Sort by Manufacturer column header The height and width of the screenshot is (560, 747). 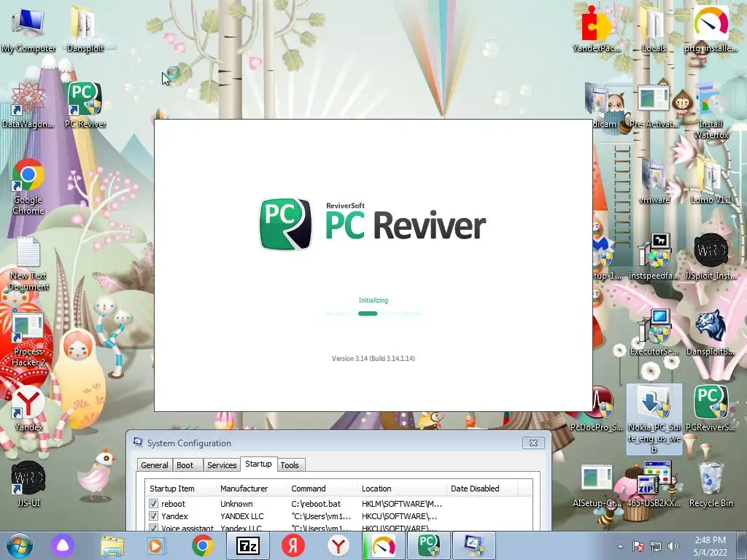[x=252, y=489]
